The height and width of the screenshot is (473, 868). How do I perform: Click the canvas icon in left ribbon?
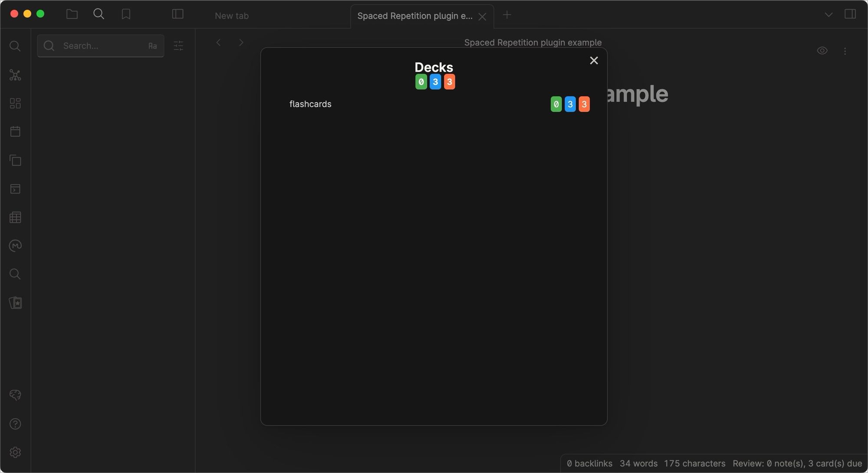click(x=15, y=103)
